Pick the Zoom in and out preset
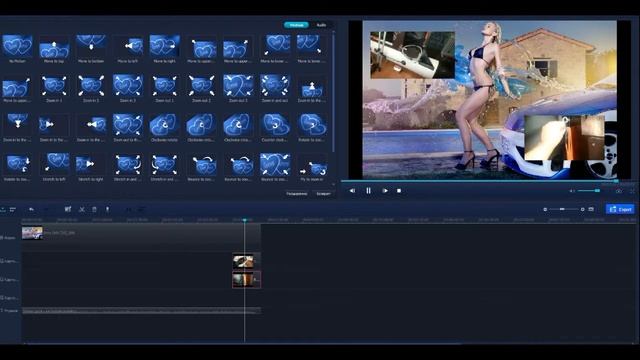Viewport: 640px width, 360px height. tap(275, 85)
